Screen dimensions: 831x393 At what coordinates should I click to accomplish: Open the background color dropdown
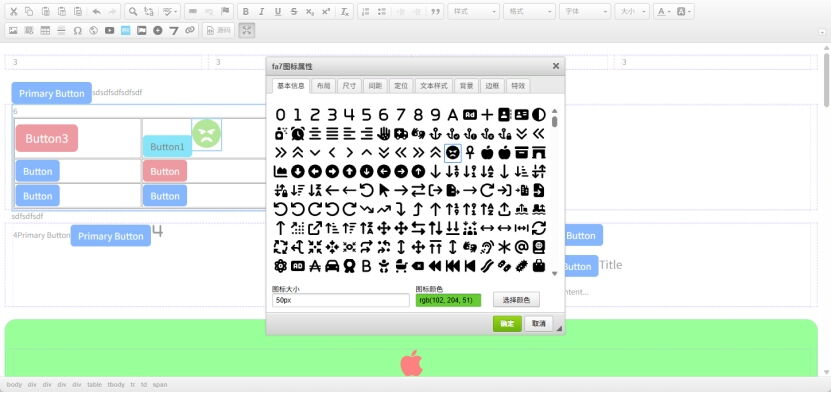point(684,12)
